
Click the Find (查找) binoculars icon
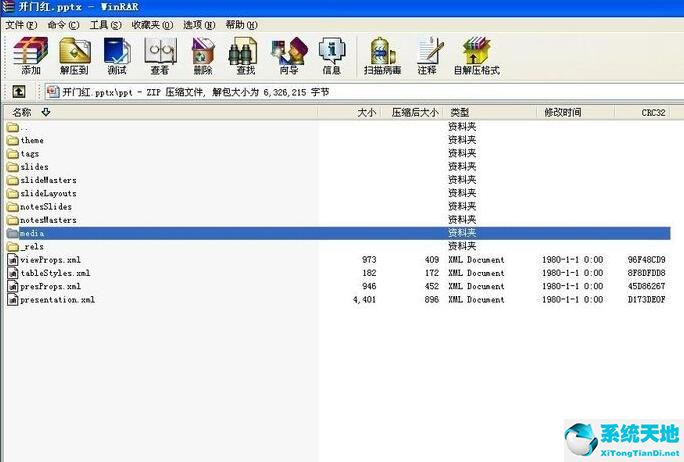(x=245, y=56)
